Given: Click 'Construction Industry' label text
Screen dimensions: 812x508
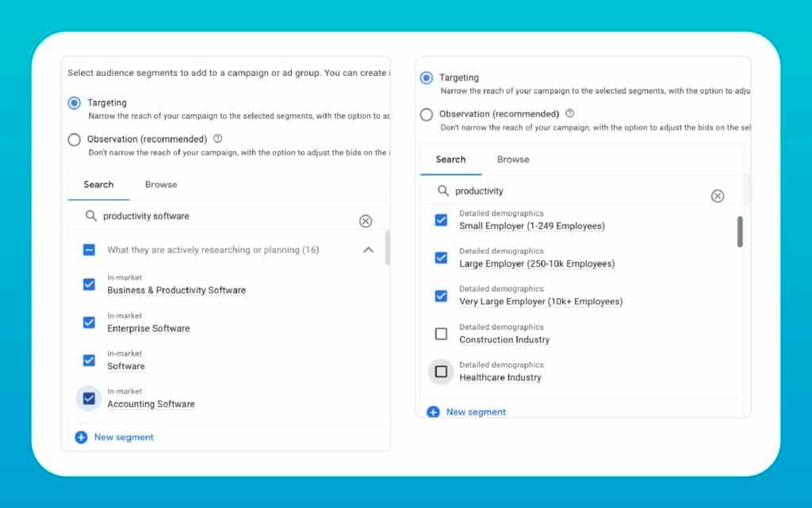Looking at the screenshot, I should pos(504,340).
